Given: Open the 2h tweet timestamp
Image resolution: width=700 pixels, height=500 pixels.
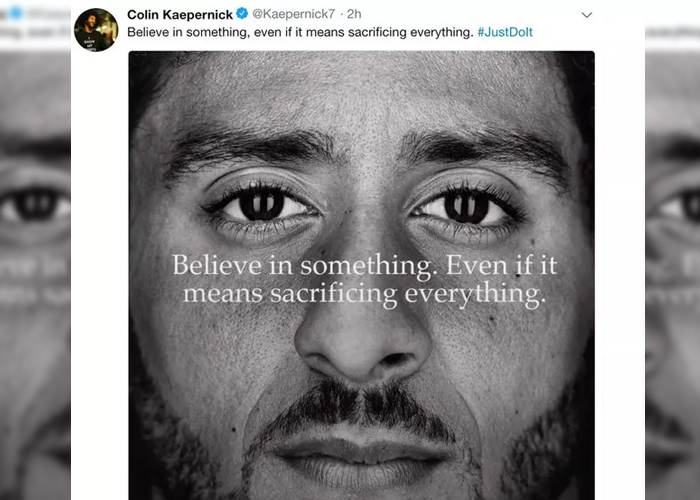Looking at the screenshot, I should click(354, 14).
